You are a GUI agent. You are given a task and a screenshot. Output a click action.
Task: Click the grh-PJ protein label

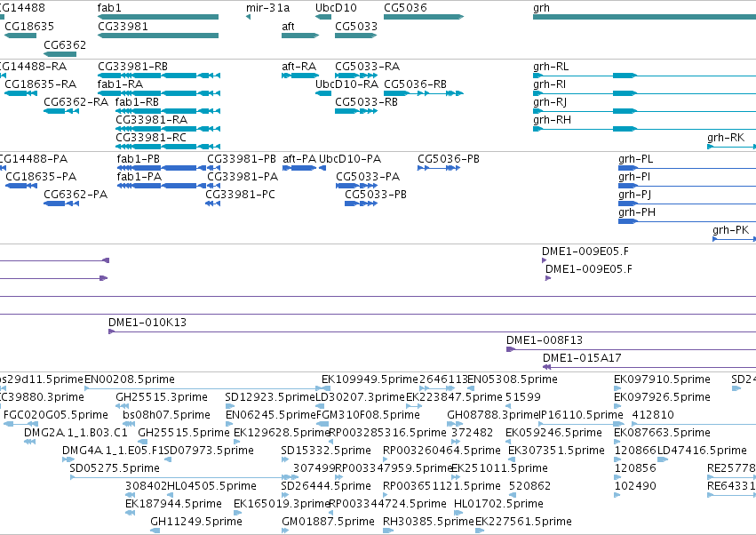click(x=634, y=195)
